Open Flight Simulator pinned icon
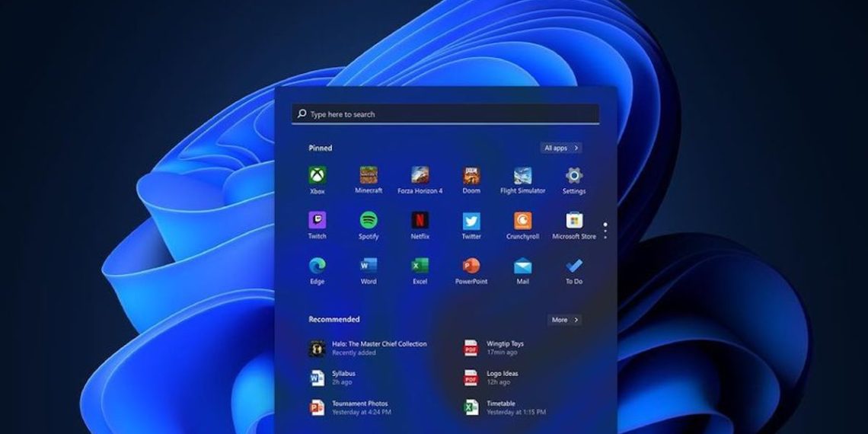 point(522,175)
